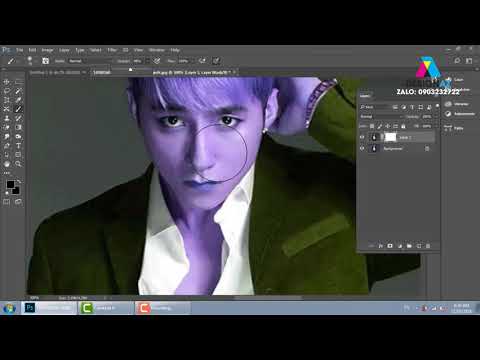Select the Hand tool
This screenshot has height=360, width=480.
click(6, 164)
